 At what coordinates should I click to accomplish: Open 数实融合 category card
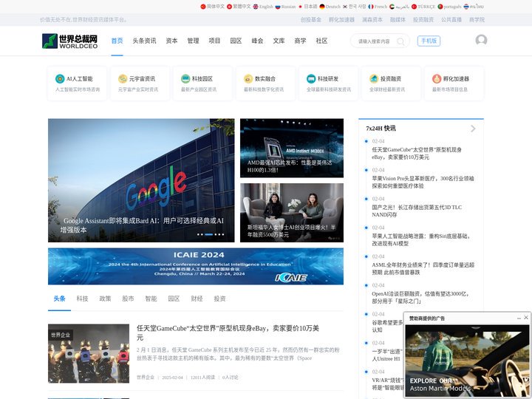coord(265,83)
